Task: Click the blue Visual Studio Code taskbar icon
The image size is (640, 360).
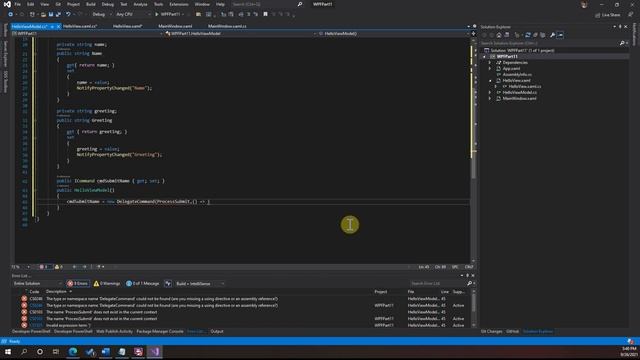Action: coord(89,351)
